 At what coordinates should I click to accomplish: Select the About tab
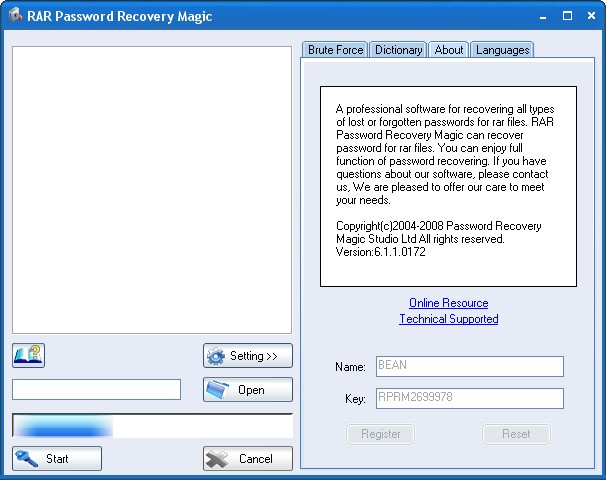pos(449,50)
